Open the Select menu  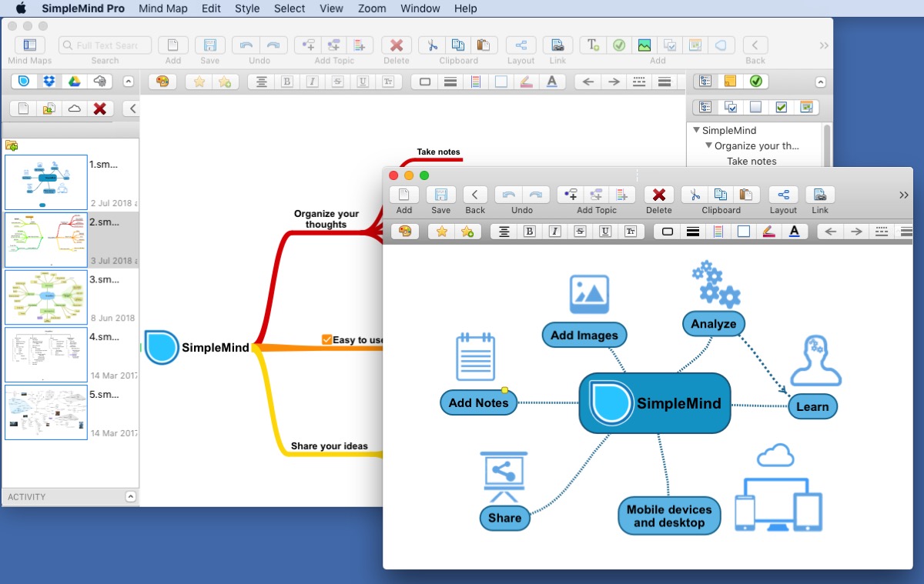290,8
